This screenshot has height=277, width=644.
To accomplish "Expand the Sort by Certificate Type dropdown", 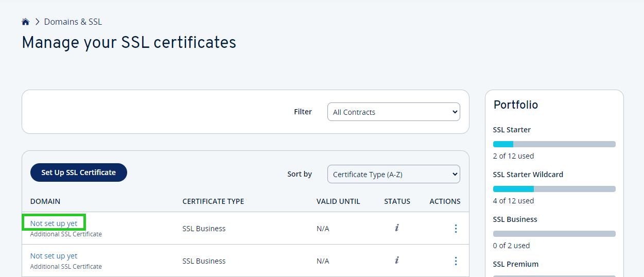I will tap(393, 174).
